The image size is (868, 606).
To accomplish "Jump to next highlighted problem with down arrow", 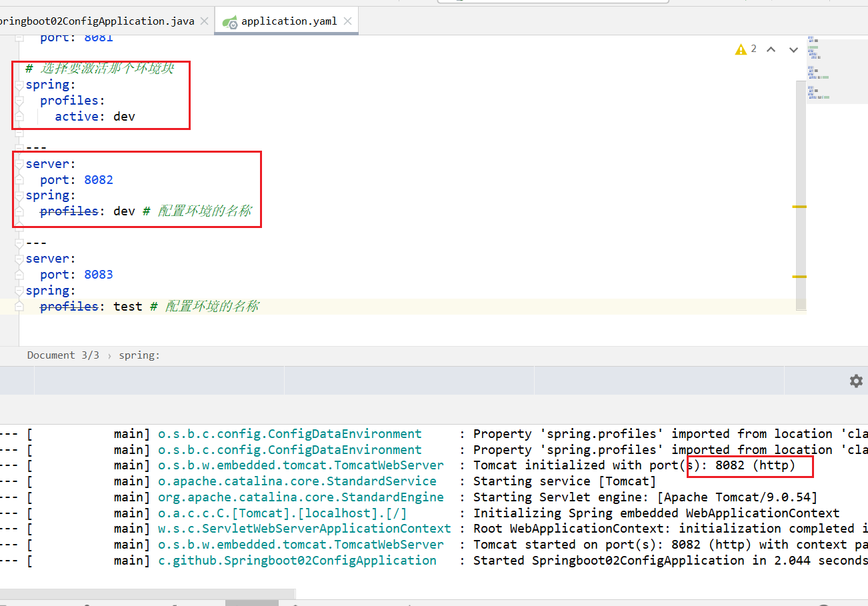I will [793, 49].
